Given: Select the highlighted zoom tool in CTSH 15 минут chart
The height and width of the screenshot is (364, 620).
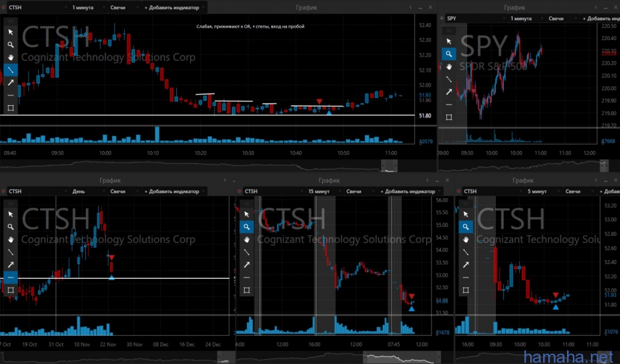Looking at the screenshot, I should point(247,227).
